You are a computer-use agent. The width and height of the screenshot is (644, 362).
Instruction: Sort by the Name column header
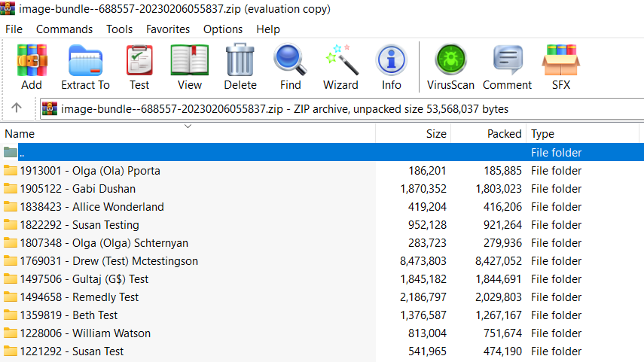point(188,134)
